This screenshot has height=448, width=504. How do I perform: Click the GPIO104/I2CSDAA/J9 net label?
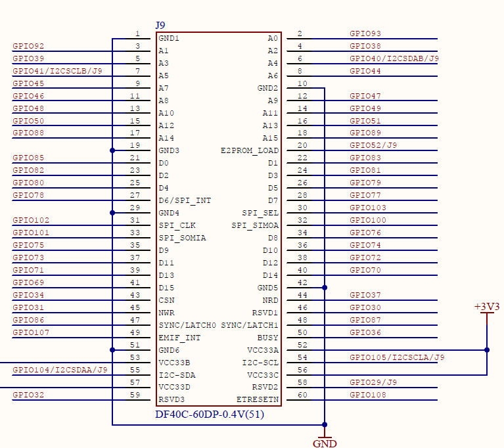pos(60,370)
